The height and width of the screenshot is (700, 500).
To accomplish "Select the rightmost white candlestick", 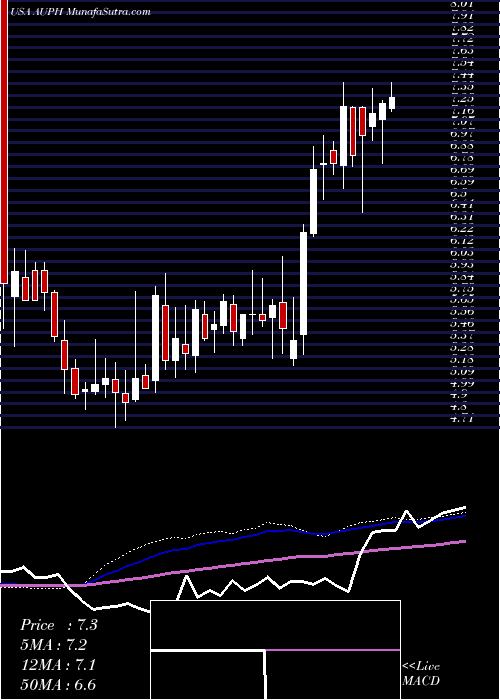I will pyautogui.click(x=392, y=103).
